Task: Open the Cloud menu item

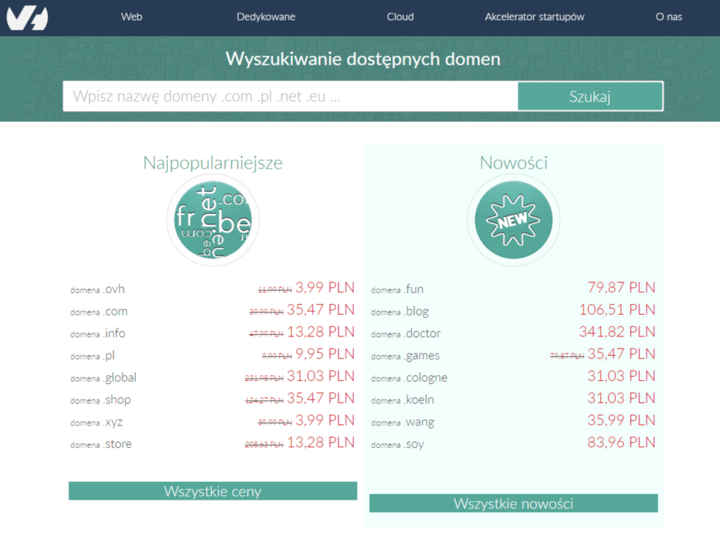Action: [x=400, y=17]
